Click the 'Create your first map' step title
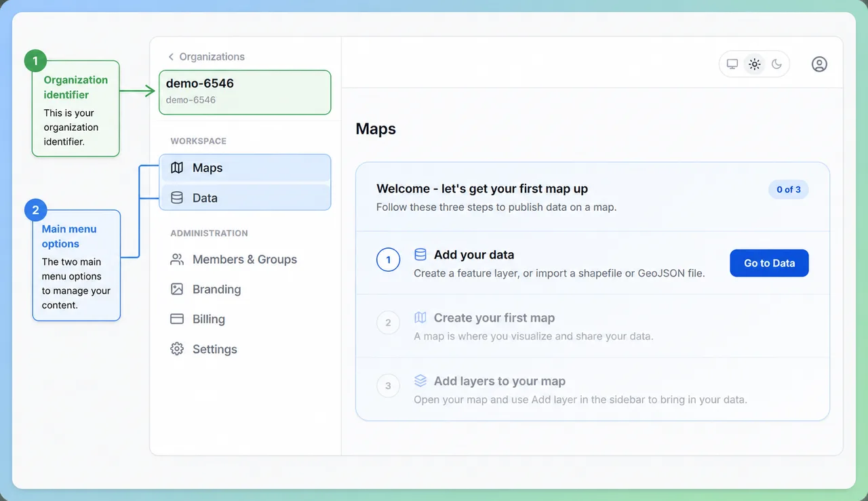 [x=494, y=317]
